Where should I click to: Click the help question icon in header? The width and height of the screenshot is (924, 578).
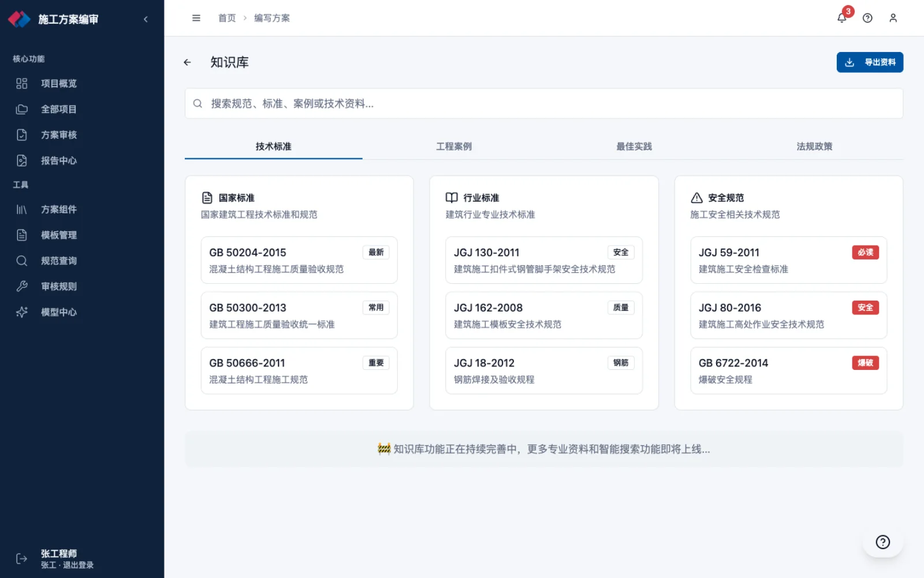(867, 18)
